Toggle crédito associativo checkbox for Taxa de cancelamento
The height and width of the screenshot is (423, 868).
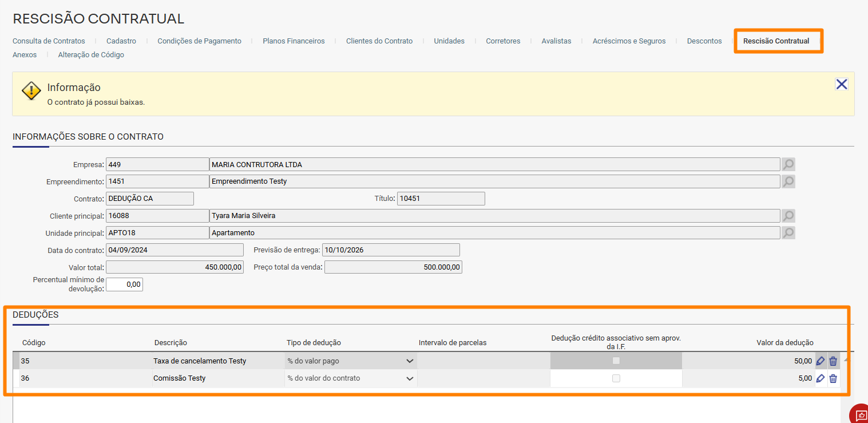[x=616, y=361]
